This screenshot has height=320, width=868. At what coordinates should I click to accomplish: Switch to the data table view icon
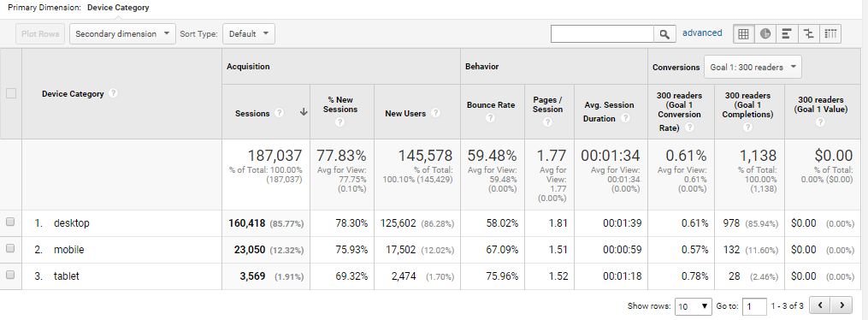(x=743, y=33)
